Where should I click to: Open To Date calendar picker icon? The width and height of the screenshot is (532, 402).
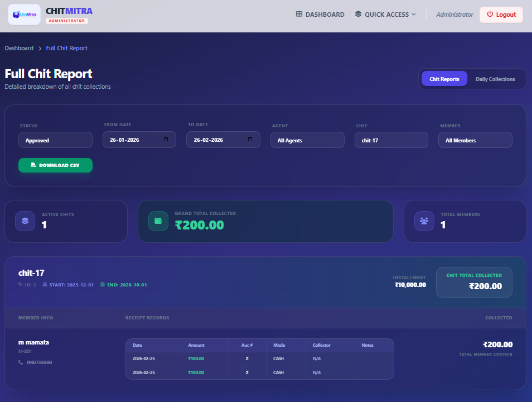[x=250, y=140]
